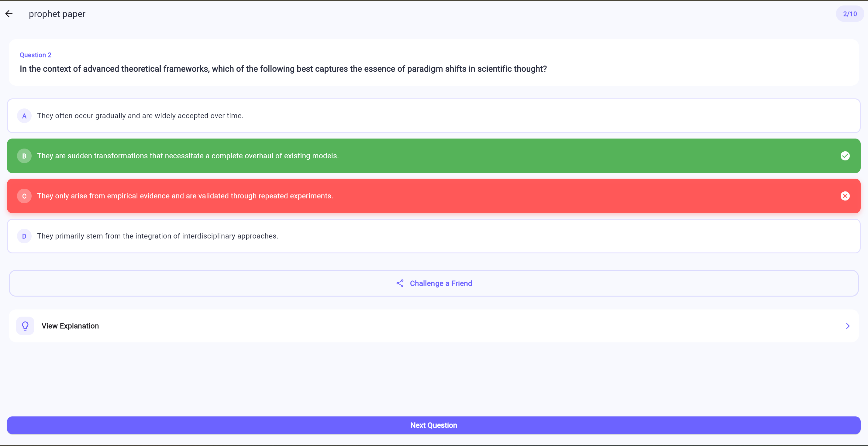868x446 pixels.
Task: Select answer about interdisciplinary approaches
Action: (x=158, y=236)
